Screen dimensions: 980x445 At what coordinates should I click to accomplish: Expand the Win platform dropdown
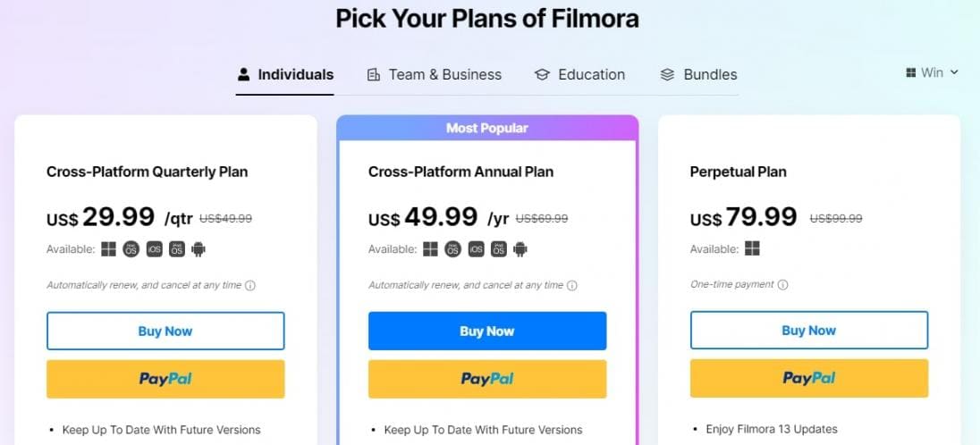932,72
